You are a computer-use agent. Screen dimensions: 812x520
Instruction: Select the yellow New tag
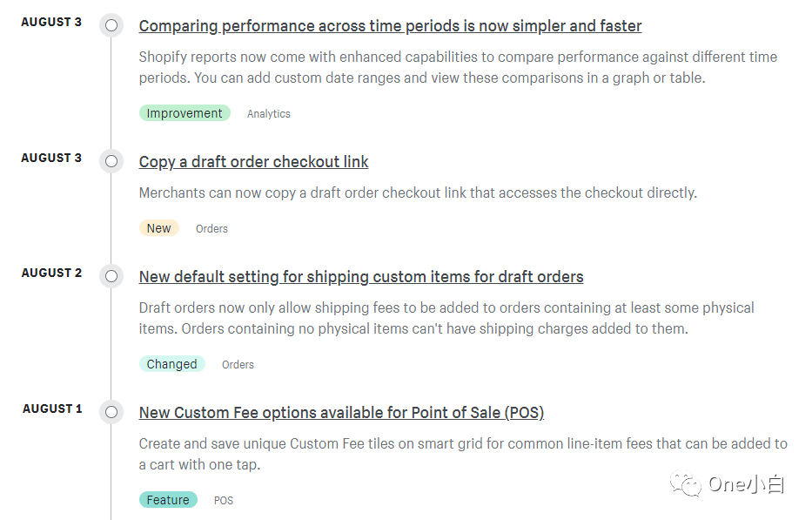pyautogui.click(x=158, y=228)
